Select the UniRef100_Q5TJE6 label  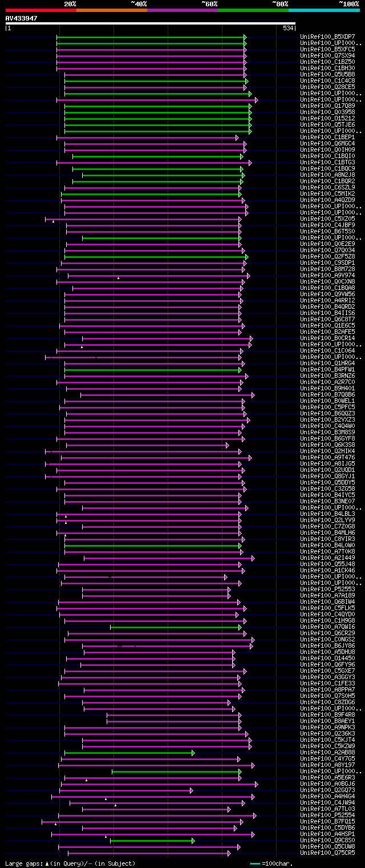click(x=327, y=125)
